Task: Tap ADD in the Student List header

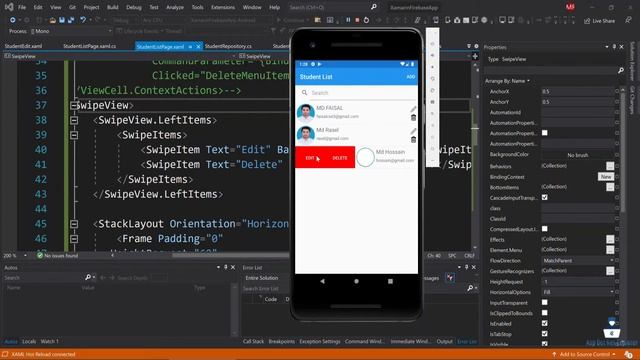Action: (x=410, y=77)
